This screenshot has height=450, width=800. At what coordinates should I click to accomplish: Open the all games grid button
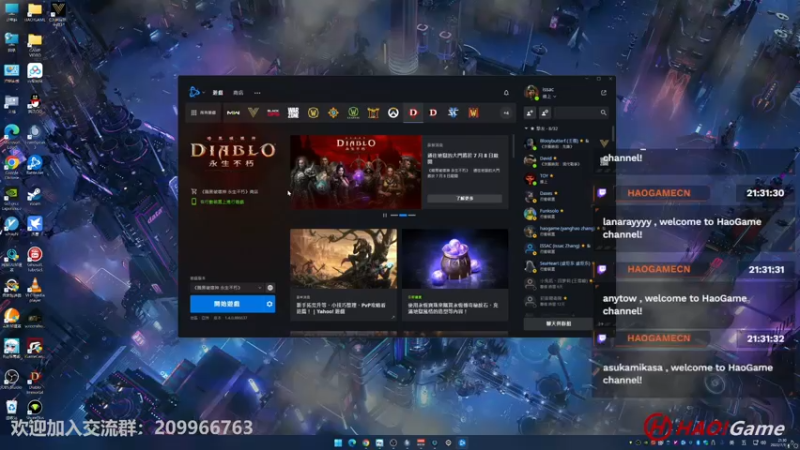204,113
